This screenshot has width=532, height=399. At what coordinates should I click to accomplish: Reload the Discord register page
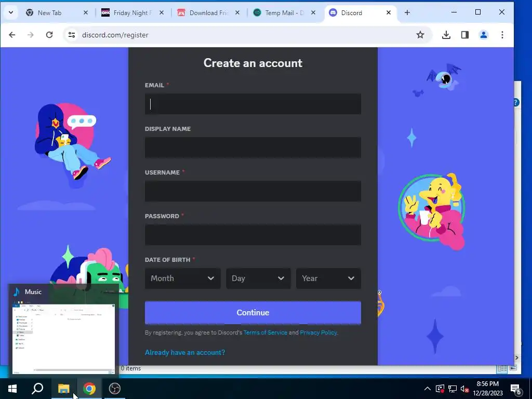49,35
